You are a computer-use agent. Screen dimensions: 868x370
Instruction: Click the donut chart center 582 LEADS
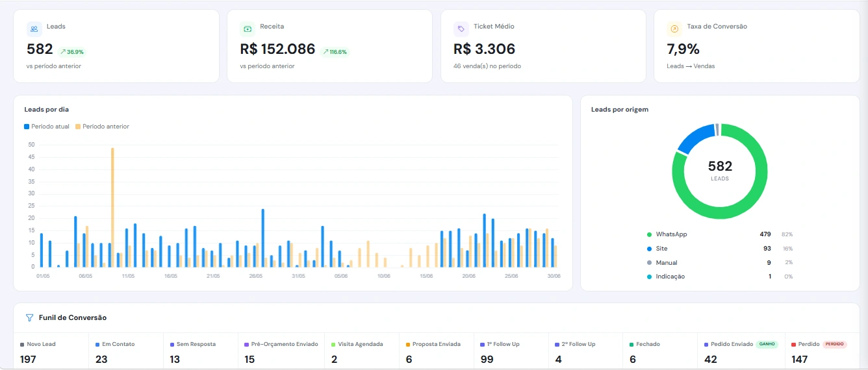coord(720,170)
